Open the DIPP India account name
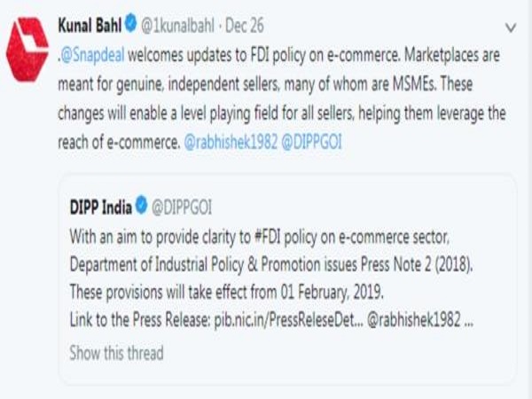 tap(98, 207)
